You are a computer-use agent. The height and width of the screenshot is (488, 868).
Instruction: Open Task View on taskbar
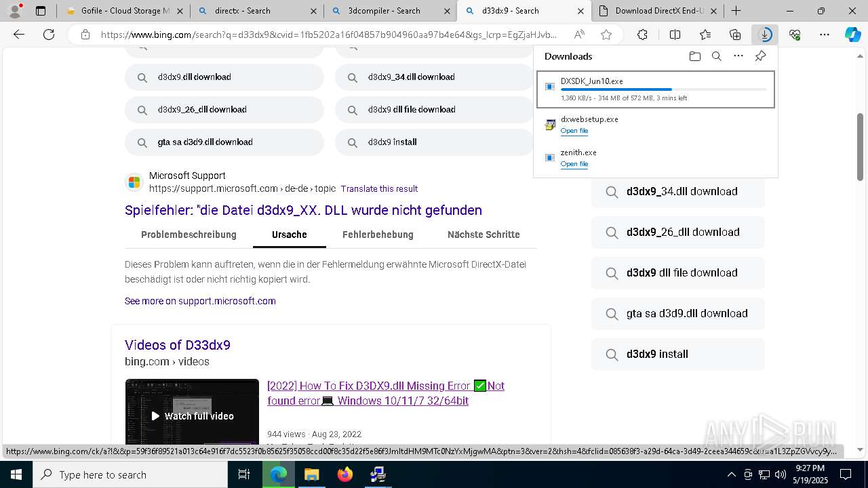point(244,474)
